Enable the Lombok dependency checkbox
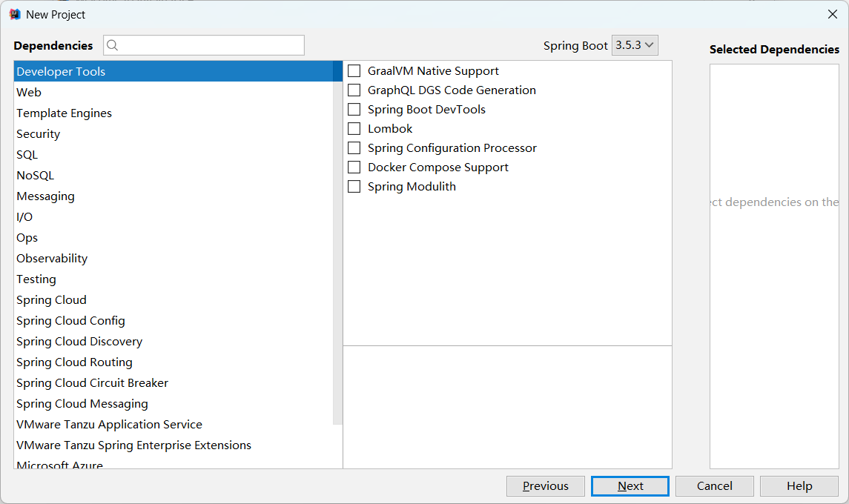Screen dimensions: 849x504 click(x=354, y=129)
